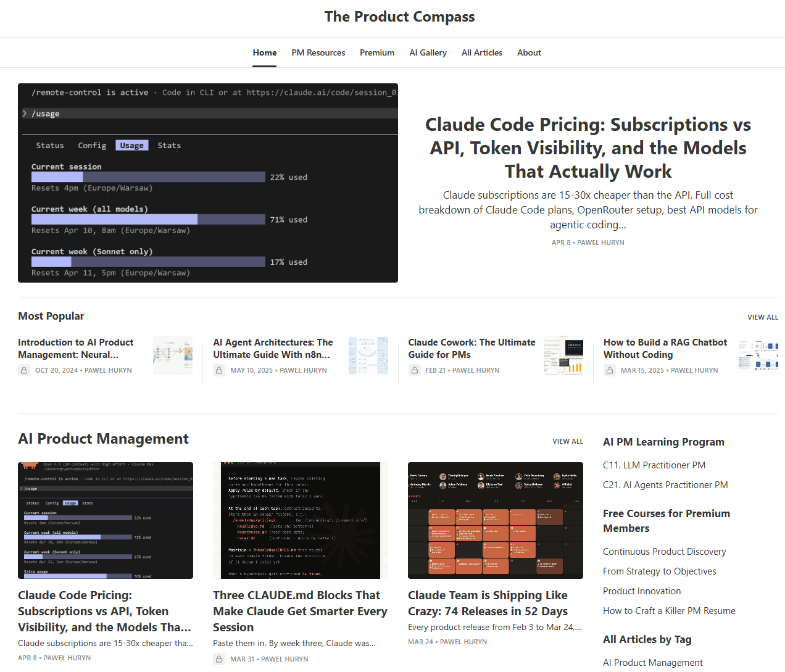The height and width of the screenshot is (672, 785).
Task: Click the lock icon beside May 10, 2025
Action: 219,370
